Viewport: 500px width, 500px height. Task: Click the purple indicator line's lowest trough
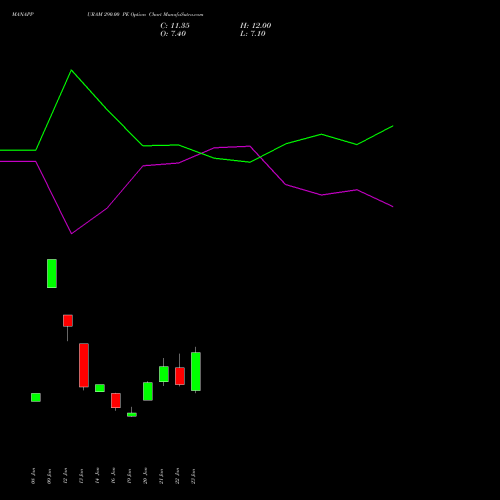pyautogui.click(x=71, y=233)
